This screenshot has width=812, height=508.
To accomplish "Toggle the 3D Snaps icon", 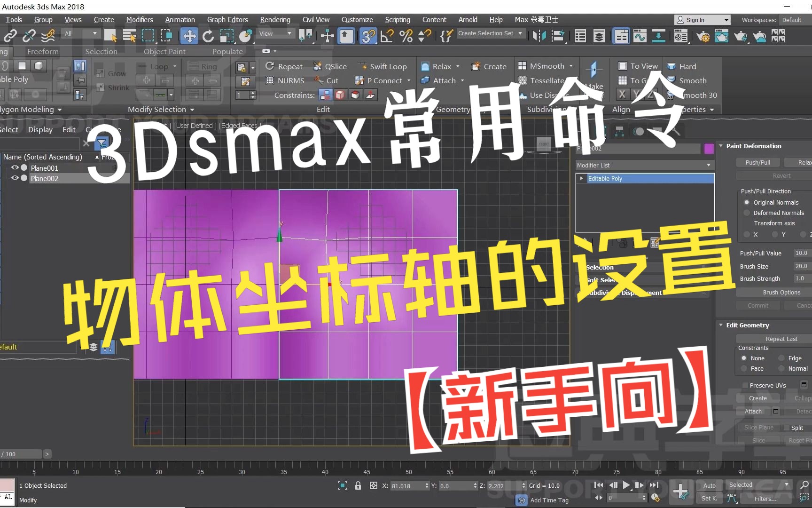I will pos(368,36).
